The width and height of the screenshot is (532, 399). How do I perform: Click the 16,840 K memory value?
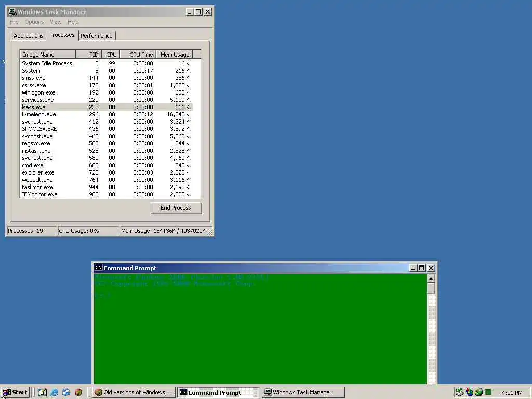click(x=178, y=114)
